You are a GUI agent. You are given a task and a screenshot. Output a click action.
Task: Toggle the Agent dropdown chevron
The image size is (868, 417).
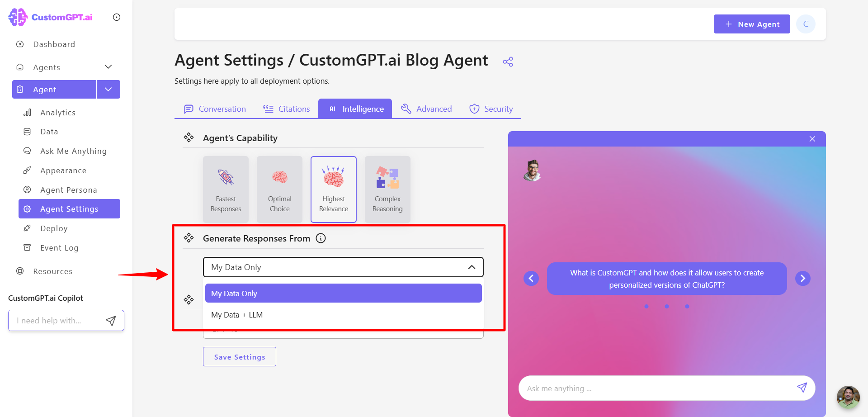click(x=108, y=90)
